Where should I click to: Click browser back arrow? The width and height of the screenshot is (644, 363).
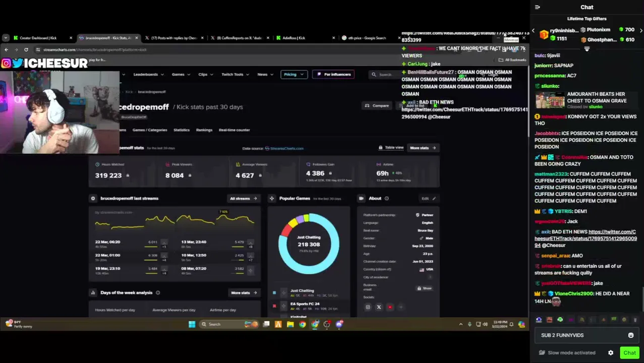tap(6, 49)
